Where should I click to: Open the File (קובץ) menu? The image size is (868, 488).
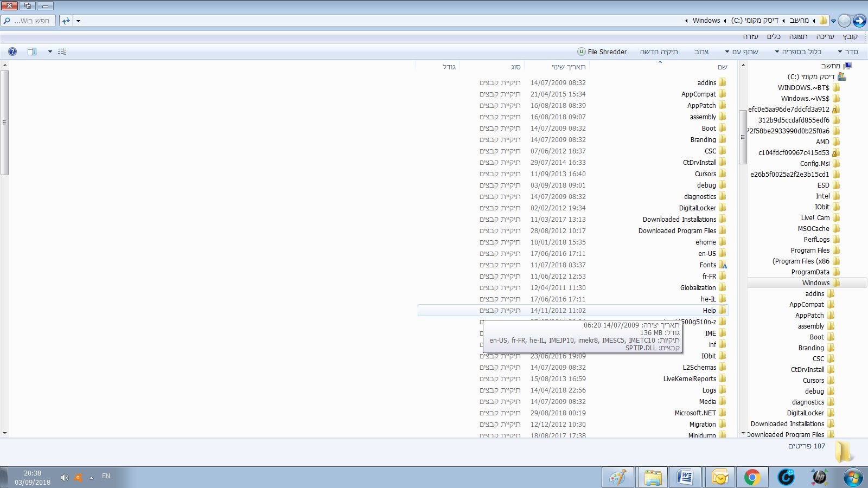point(850,36)
